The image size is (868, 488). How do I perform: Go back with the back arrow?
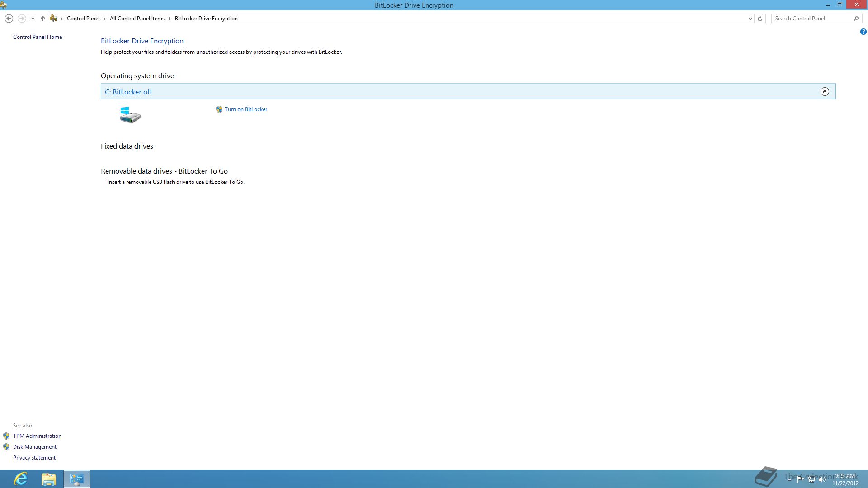9,19
